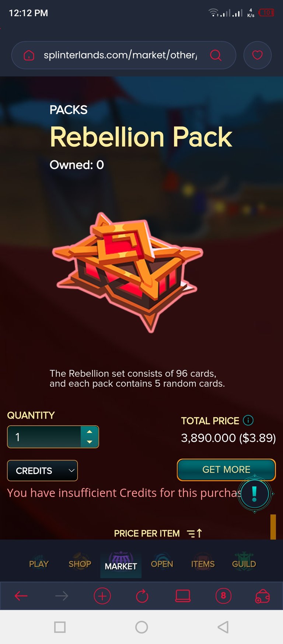Click the quantity input field
The image size is (283, 644).
[44, 437]
